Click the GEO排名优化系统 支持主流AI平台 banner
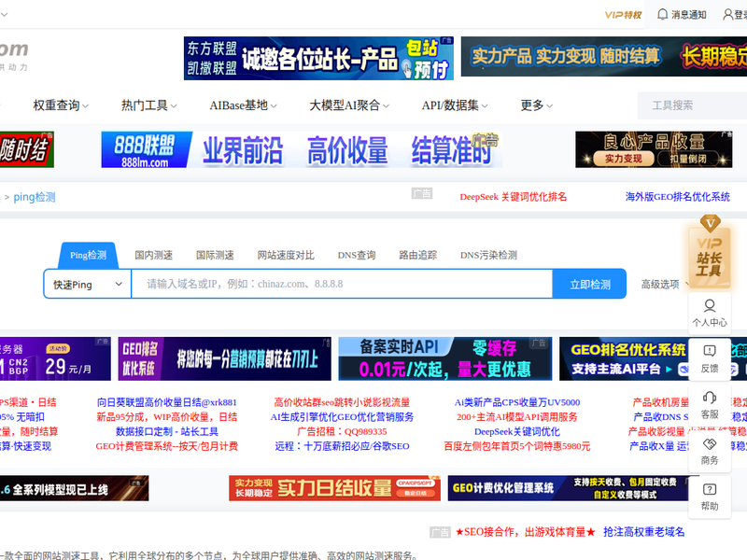The width and height of the screenshot is (747, 560). 624,358
